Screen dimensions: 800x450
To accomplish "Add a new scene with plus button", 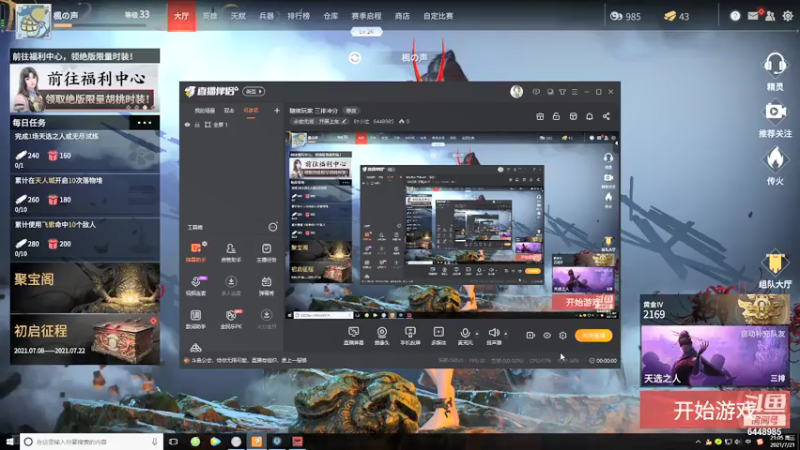I will [x=277, y=110].
